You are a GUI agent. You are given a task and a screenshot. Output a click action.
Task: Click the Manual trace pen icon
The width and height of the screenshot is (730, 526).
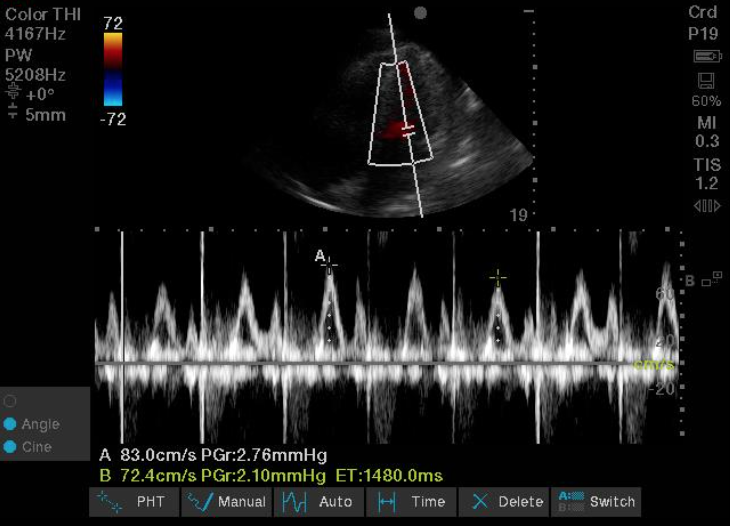tap(200, 502)
